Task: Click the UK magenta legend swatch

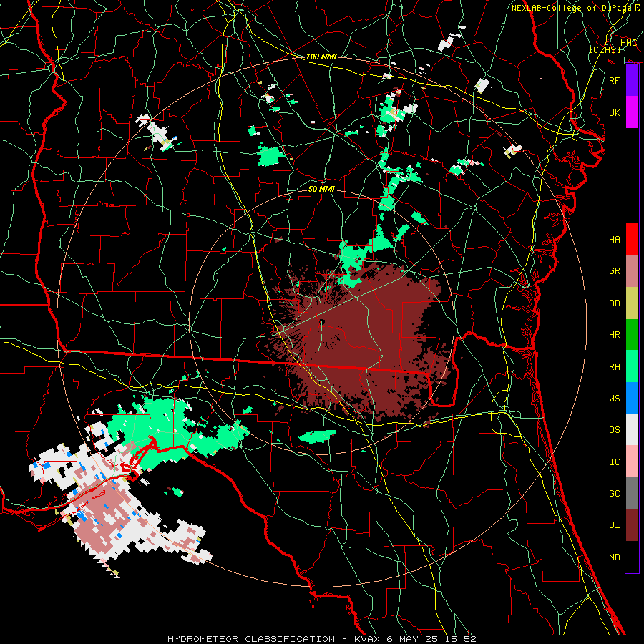Action: point(632,112)
